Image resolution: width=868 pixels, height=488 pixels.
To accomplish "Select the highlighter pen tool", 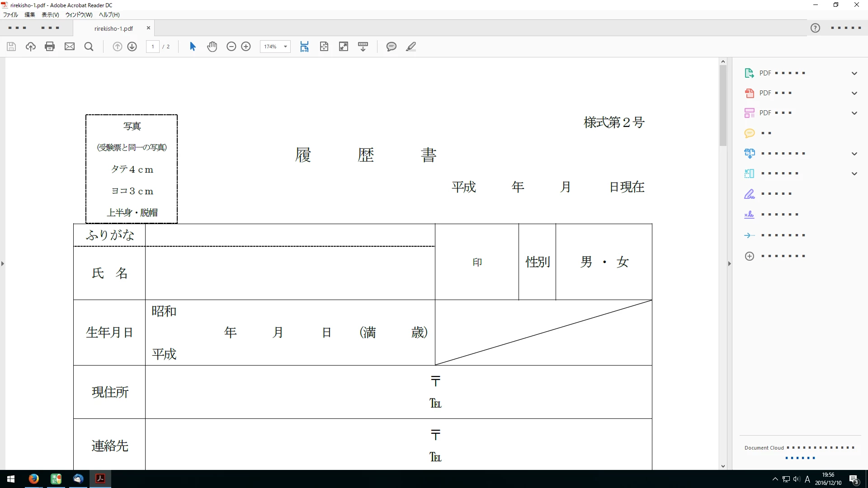I will coord(410,47).
